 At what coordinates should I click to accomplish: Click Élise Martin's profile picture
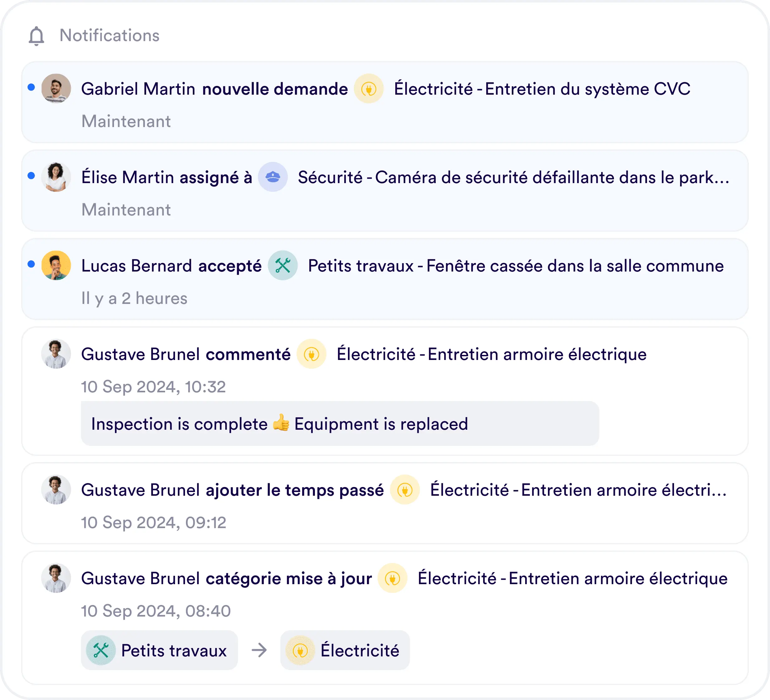56,177
